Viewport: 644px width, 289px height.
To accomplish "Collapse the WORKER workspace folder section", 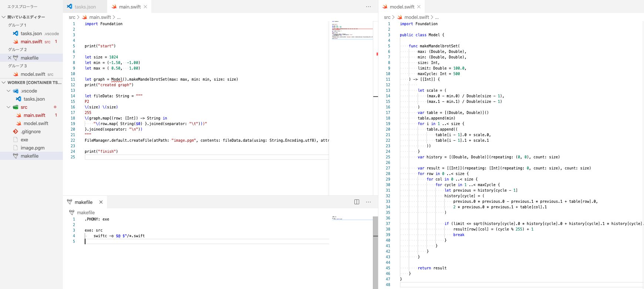I will coord(4,83).
